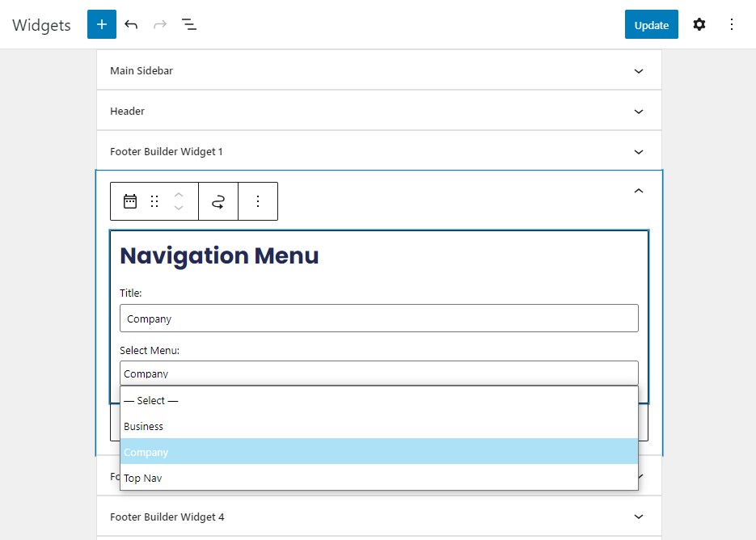Viewport: 756px width, 540px height.
Task: Move the block up with the arrow
Action: [x=179, y=195]
